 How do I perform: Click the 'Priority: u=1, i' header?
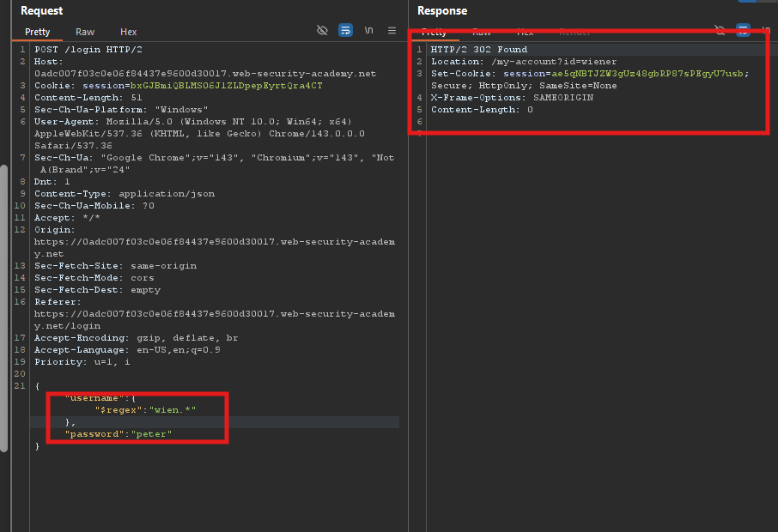click(82, 362)
